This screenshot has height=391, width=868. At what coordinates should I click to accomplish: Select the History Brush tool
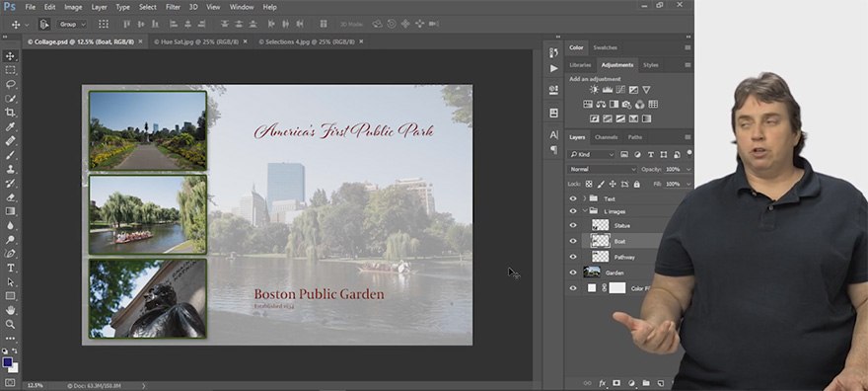11,184
